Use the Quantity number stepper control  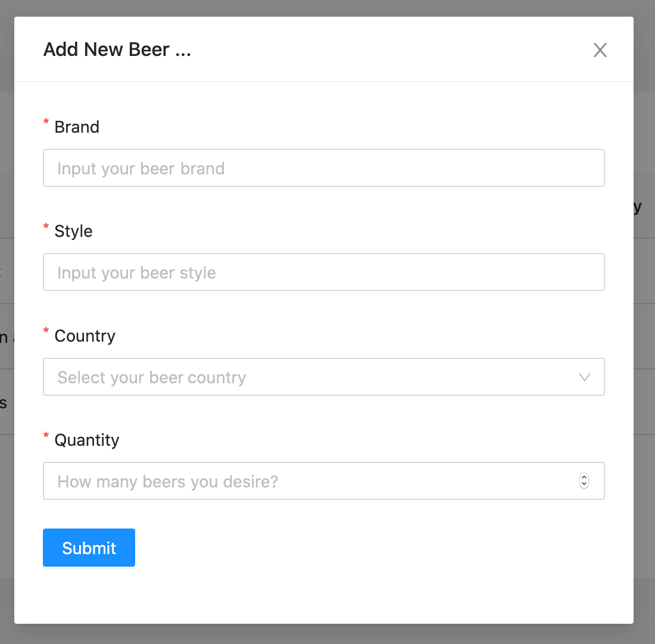tap(584, 481)
